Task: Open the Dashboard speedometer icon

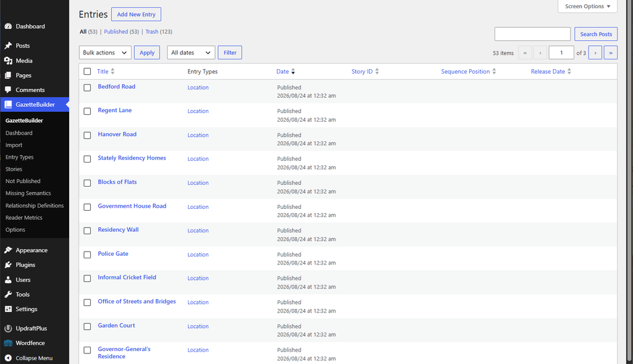Action: point(8,26)
